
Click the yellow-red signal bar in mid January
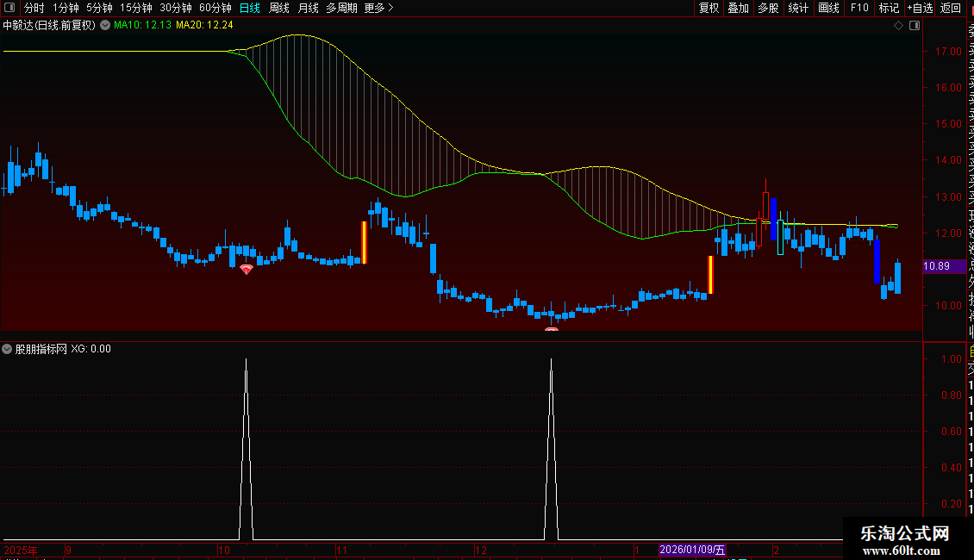pyautogui.click(x=710, y=275)
